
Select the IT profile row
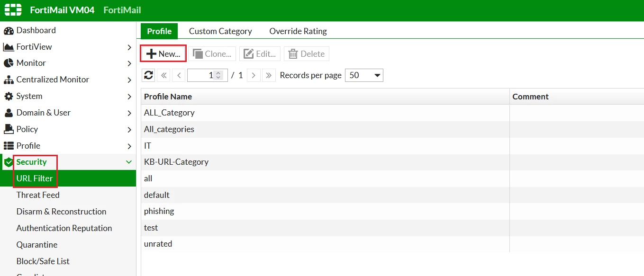392,146
